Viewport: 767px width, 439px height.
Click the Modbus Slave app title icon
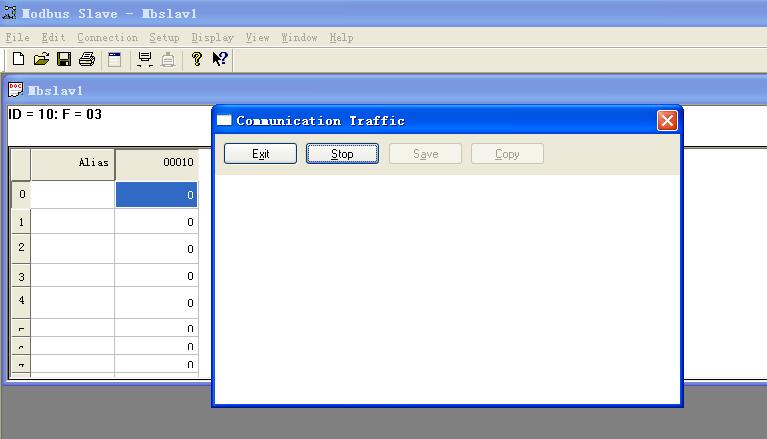9,13
